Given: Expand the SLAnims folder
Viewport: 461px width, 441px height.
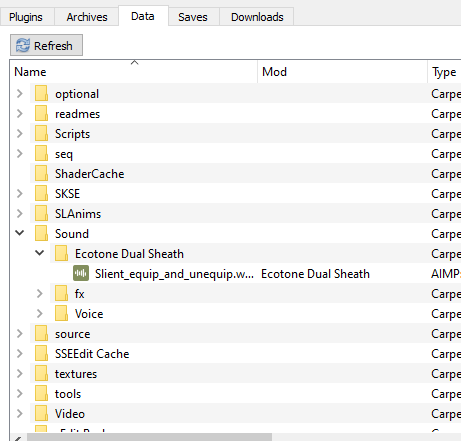Looking at the screenshot, I should tap(20, 214).
